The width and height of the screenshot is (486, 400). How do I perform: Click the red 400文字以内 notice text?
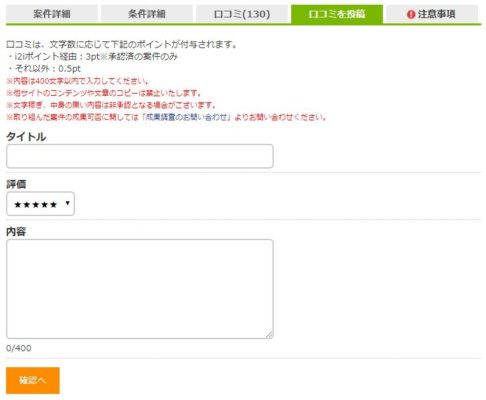tap(77, 81)
